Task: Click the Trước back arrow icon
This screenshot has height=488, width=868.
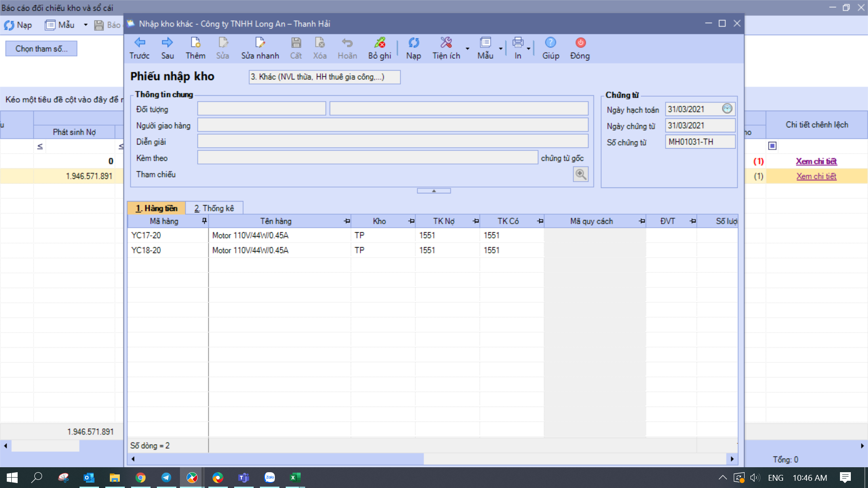Action: [139, 42]
